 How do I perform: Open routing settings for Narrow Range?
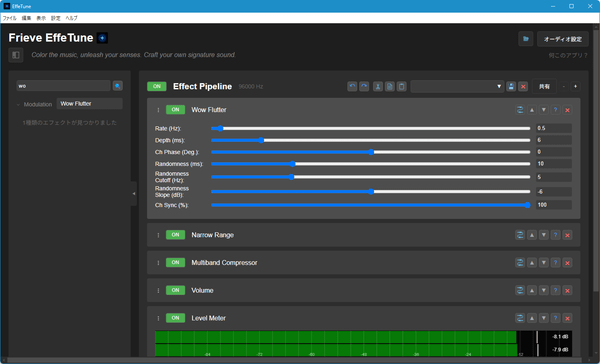click(520, 235)
